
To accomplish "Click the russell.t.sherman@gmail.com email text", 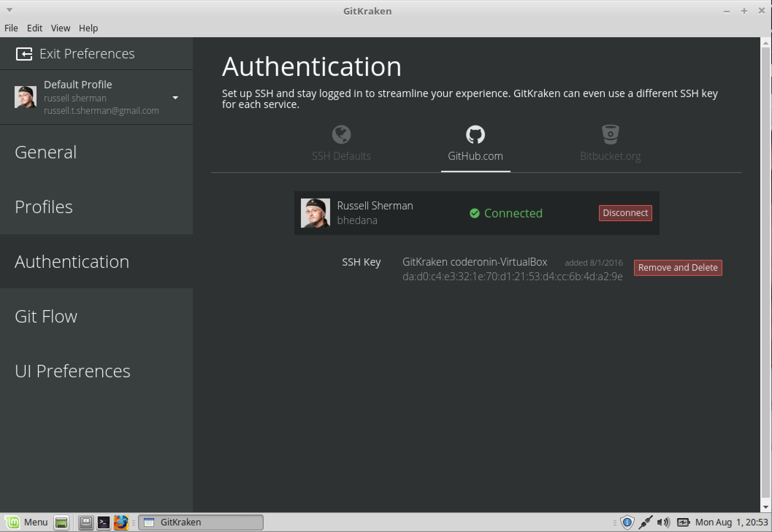I will (x=101, y=111).
